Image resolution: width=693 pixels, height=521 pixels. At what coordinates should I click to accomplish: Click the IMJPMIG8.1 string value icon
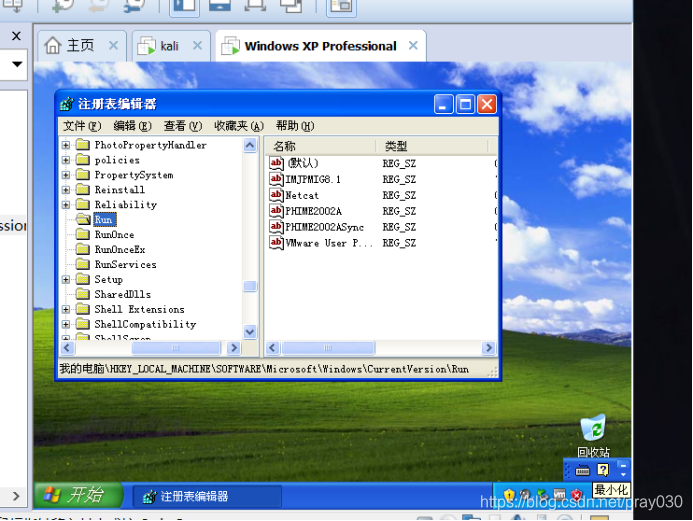(x=276, y=179)
